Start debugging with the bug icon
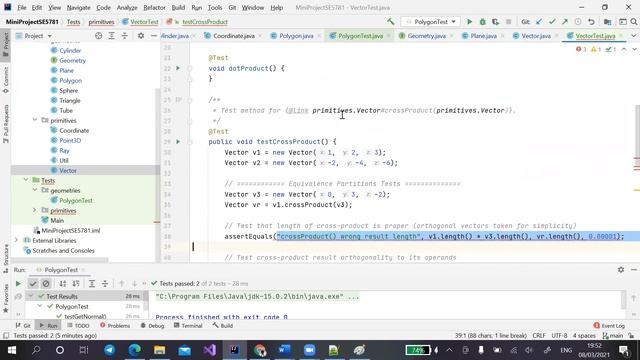640x360 pixels. coord(482,22)
